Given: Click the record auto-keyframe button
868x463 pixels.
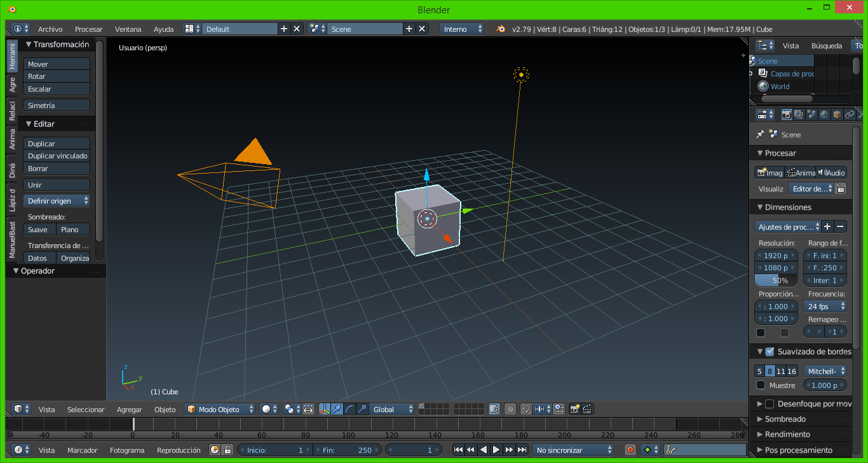Looking at the screenshot, I should point(630,450).
